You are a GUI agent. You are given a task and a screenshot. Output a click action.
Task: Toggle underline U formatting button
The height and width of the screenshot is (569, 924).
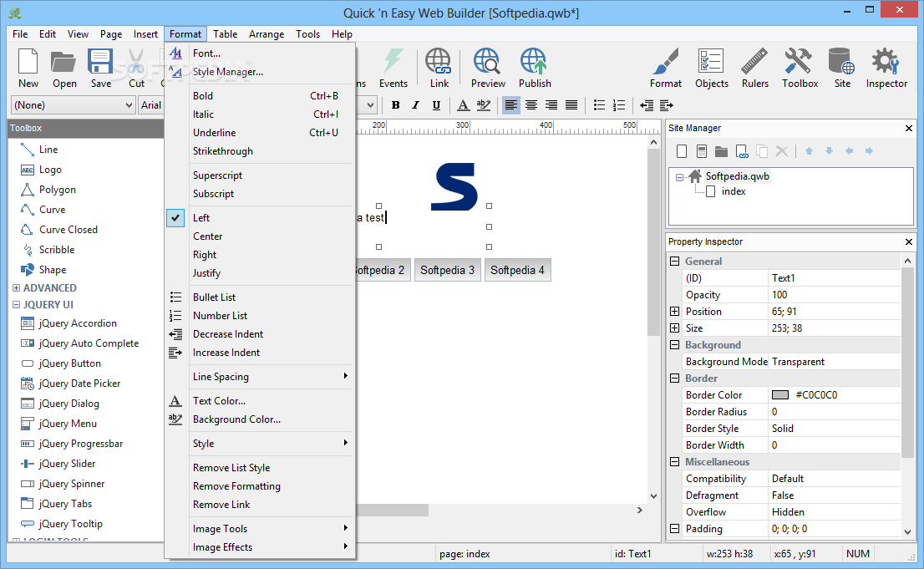click(x=436, y=105)
